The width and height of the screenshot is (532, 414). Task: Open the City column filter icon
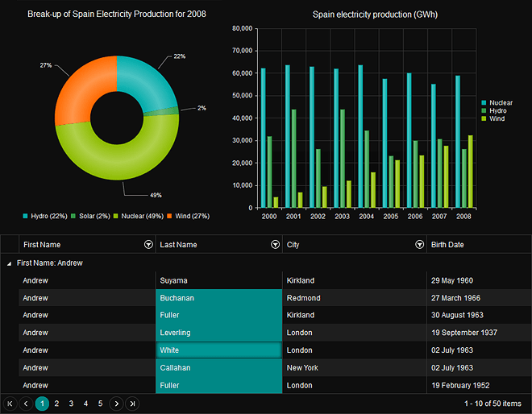(419, 244)
